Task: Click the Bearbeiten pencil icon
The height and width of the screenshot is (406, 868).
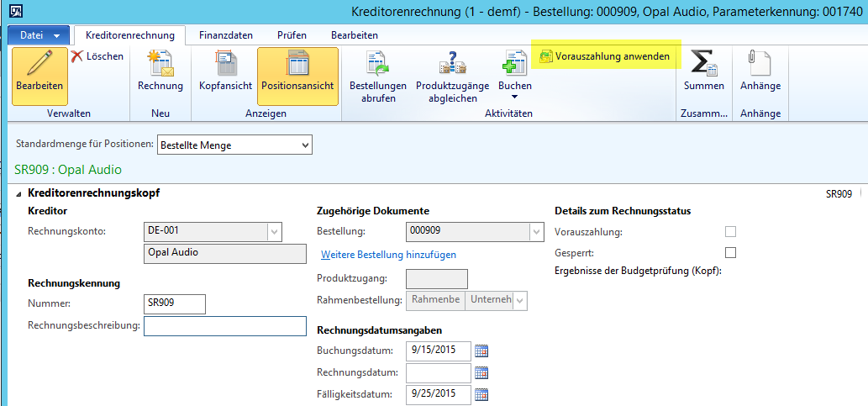Action: [39, 66]
